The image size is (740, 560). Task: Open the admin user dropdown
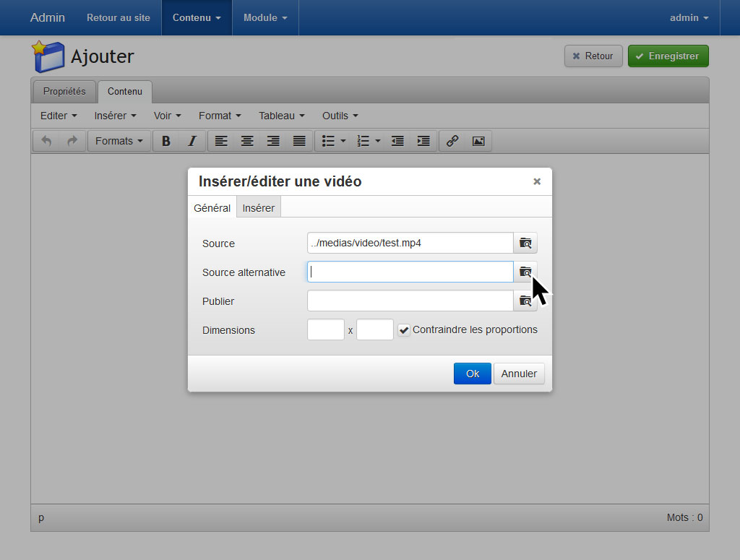click(689, 18)
